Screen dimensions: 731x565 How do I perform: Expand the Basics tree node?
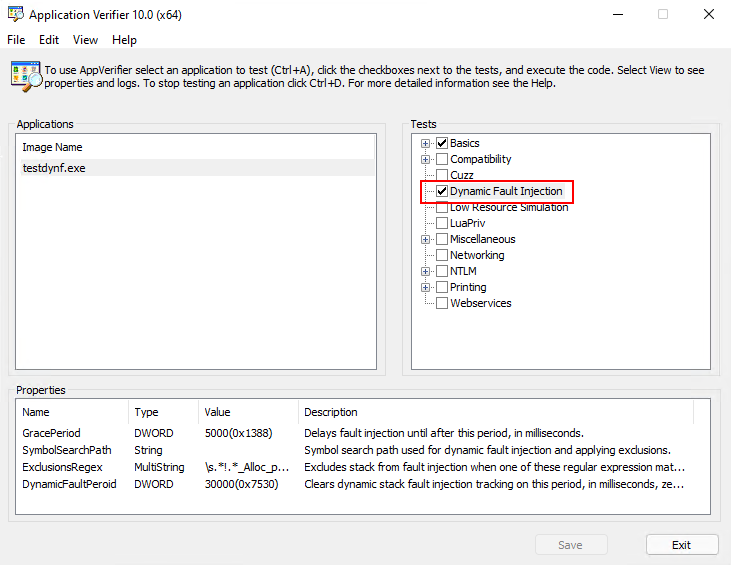click(x=425, y=143)
